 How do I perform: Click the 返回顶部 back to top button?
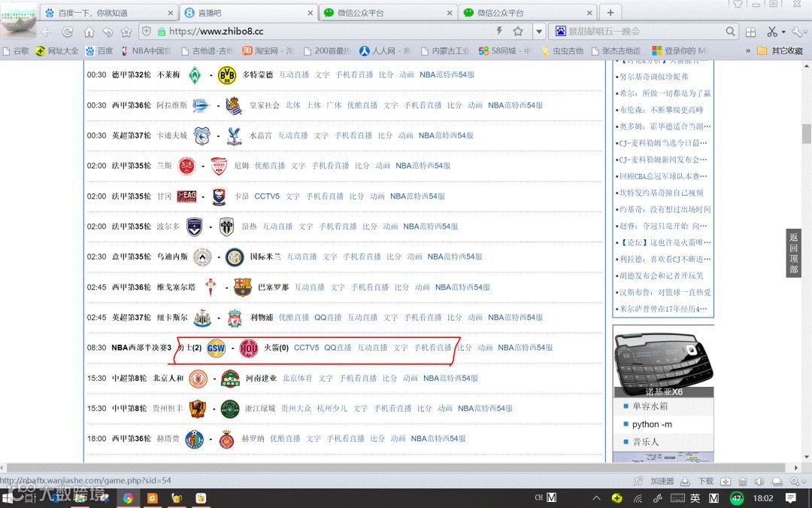[x=793, y=253]
